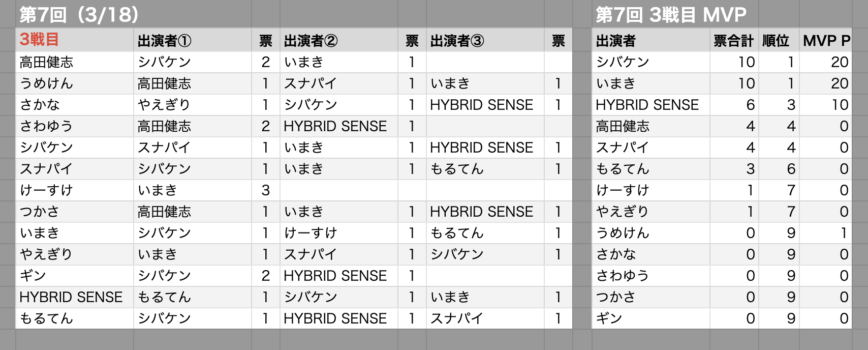Click the vote count 3 for いまき
Image resolution: width=868 pixels, height=350 pixels.
coord(265,190)
